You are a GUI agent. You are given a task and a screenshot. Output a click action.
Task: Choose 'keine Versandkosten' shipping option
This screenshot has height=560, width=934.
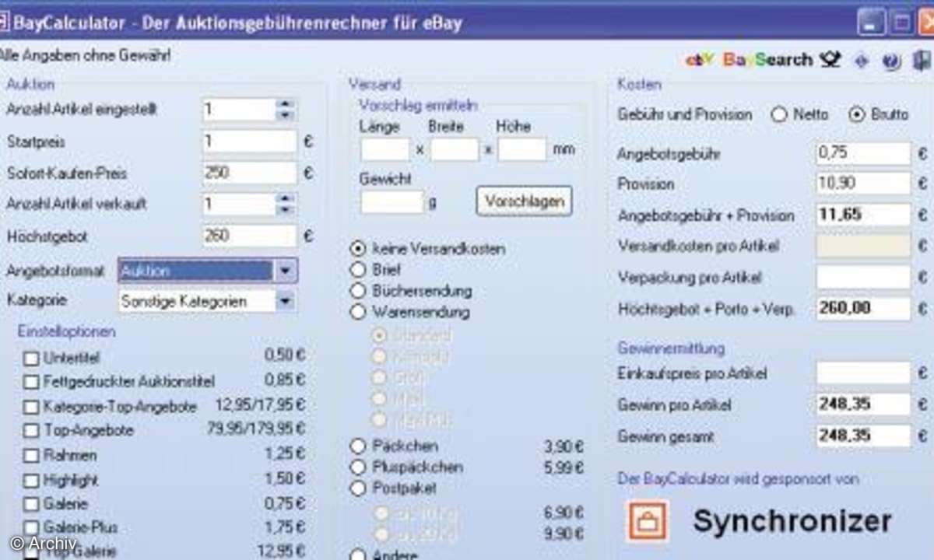(x=358, y=249)
